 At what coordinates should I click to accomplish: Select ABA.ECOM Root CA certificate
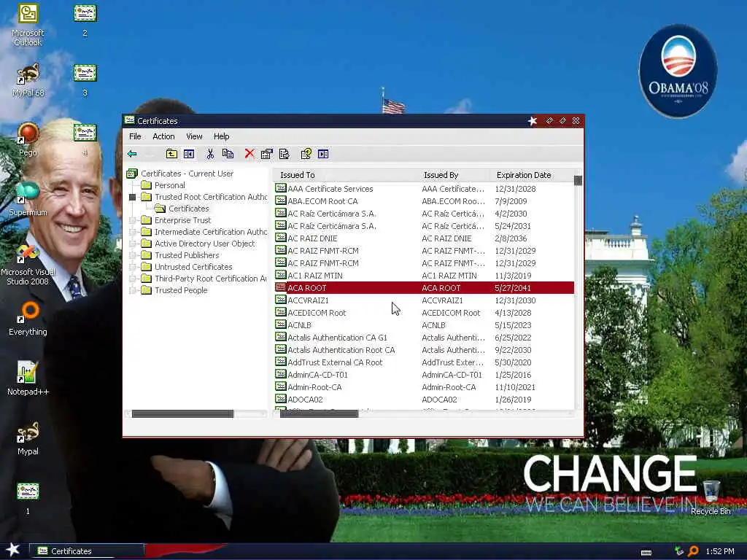click(424, 201)
